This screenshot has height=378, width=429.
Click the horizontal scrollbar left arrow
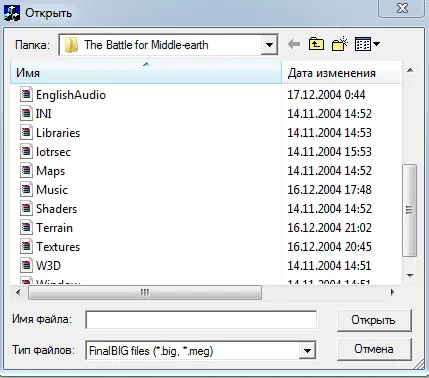click(x=18, y=293)
